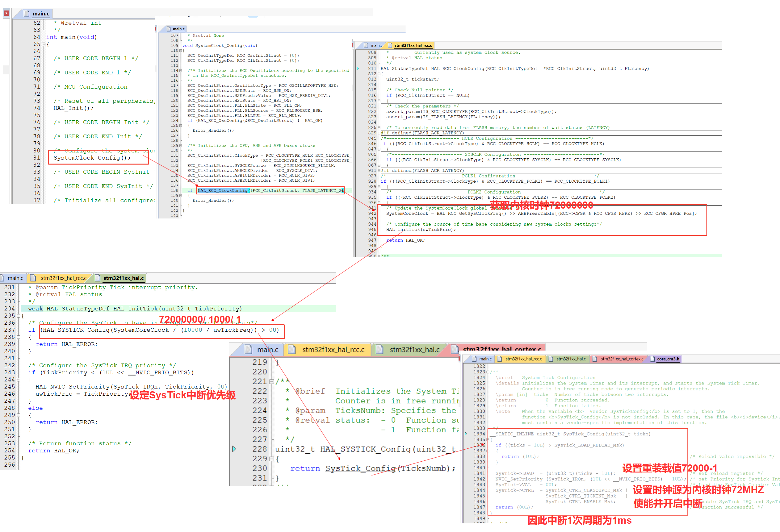Collapse the doc comment fold at line 221

271,381
